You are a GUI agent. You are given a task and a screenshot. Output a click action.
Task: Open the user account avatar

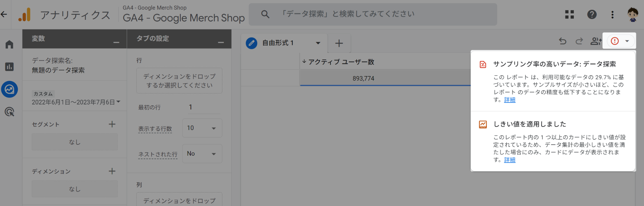[x=633, y=14]
